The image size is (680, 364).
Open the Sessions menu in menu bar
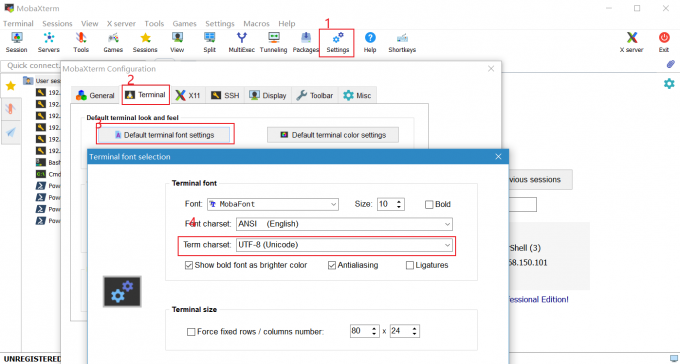[x=57, y=23]
